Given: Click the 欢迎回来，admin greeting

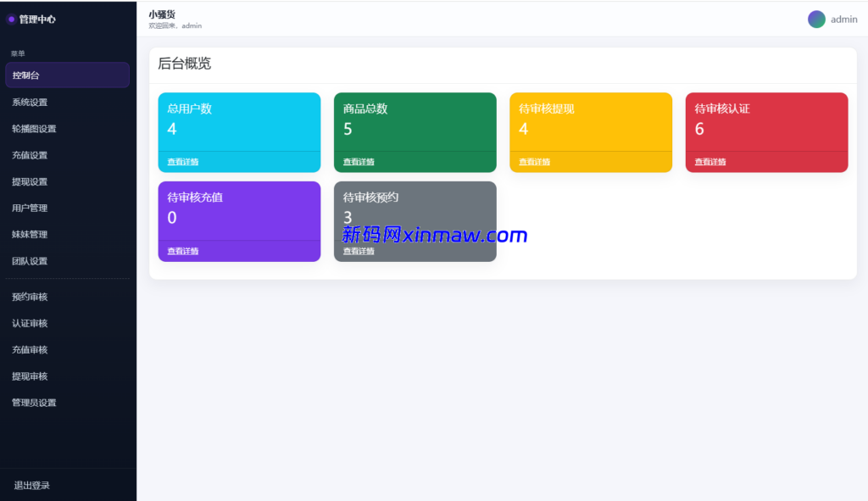Looking at the screenshot, I should tap(175, 26).
